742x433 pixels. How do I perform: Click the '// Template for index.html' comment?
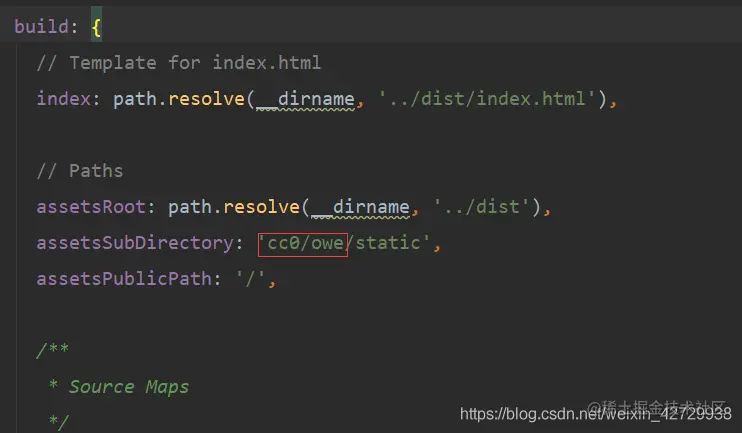pyautogui.click(x=179, y=63)
